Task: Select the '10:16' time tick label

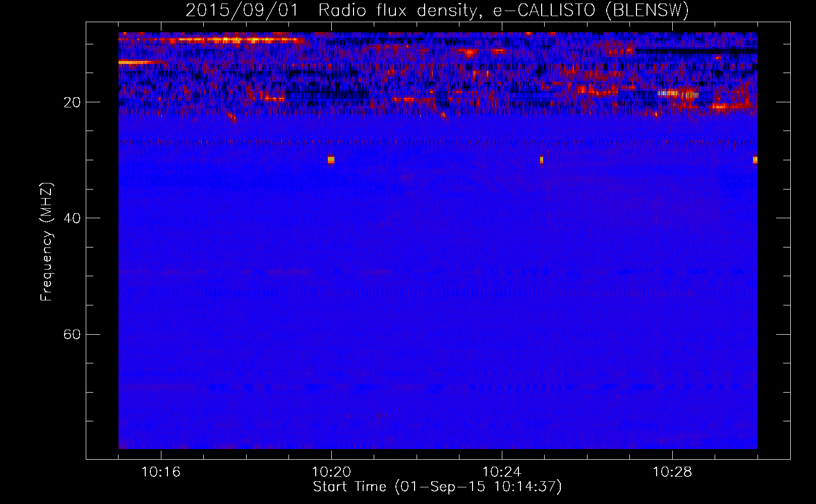Action: click(161, 472)
